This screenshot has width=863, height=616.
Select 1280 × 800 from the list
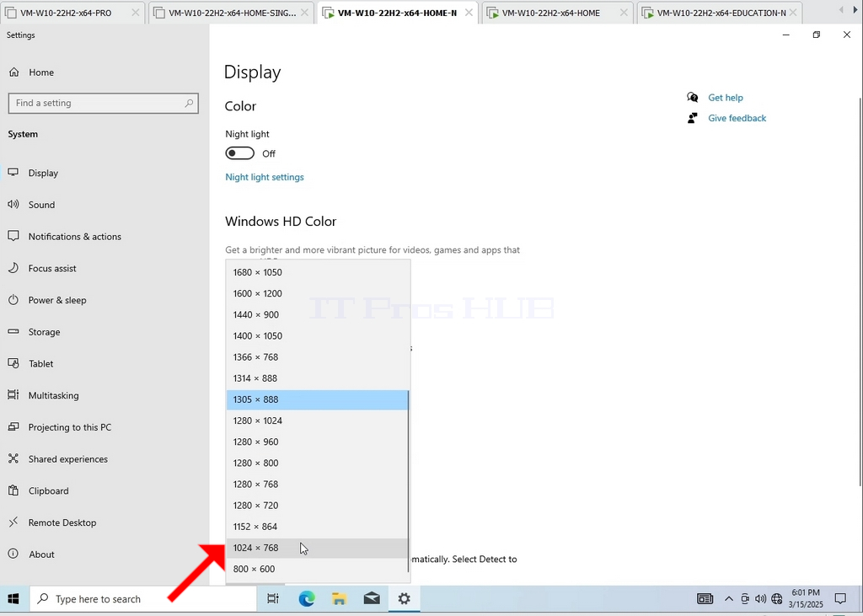pyautogui.click(x=318, y=463)
